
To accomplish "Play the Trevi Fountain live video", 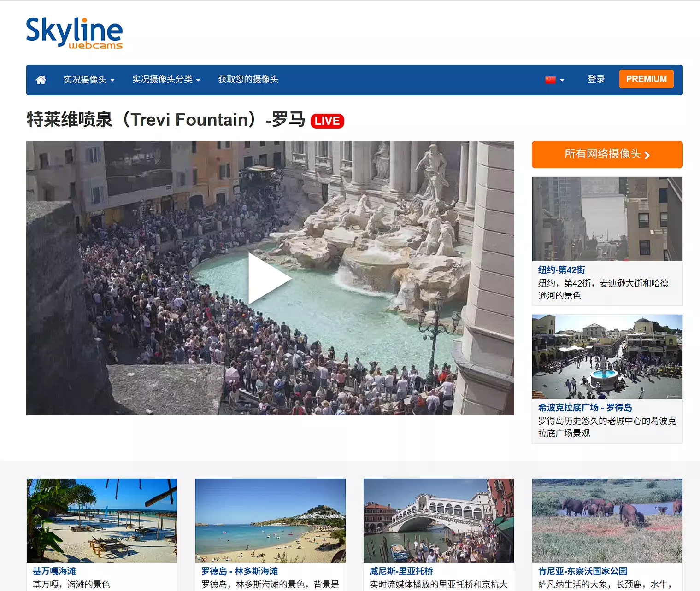I will point(270,278).
